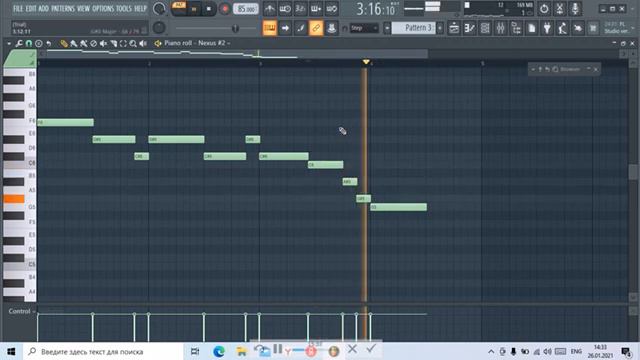Image resolution: width=640 pixels, height=360 pixels.
Task: Select the Select tool
Action: 123,43
